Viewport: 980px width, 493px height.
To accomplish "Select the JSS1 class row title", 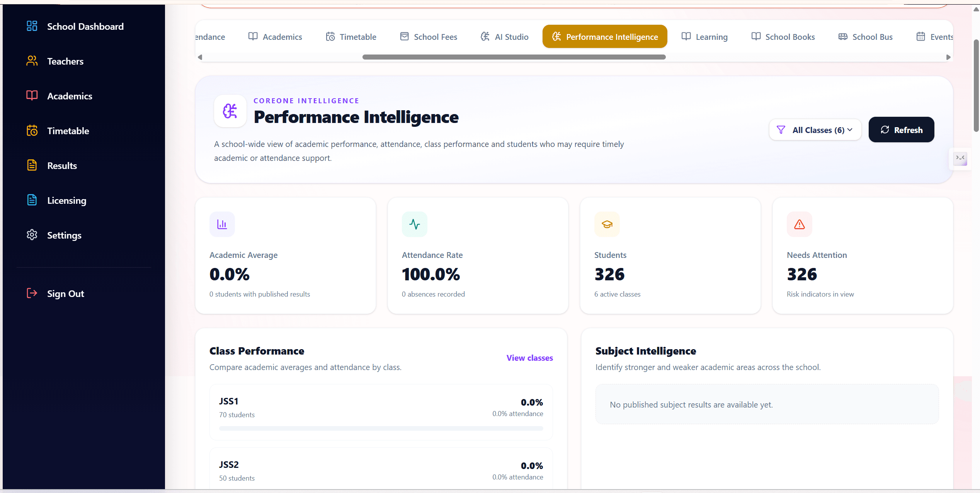I will point(229,401).
